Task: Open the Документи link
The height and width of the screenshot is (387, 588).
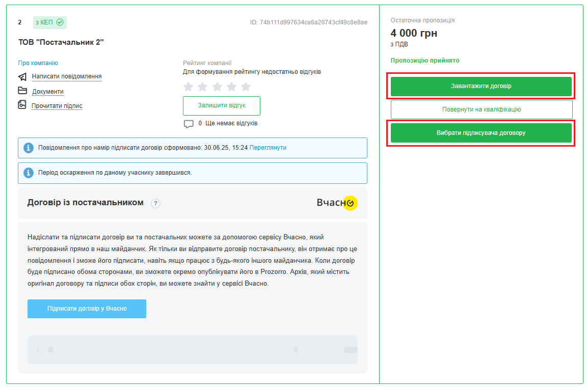Action: tap(48, 92)
